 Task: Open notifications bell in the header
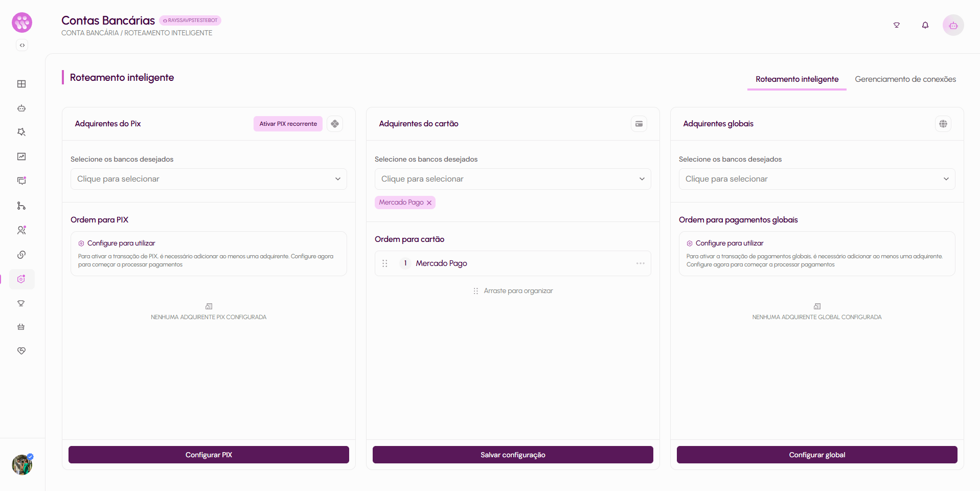pyautogui.click(x=925, y=25)
